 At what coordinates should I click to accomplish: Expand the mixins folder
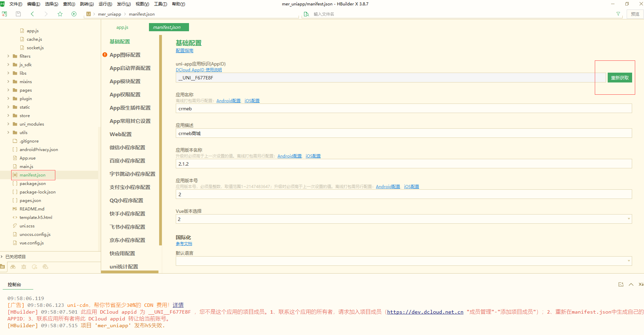(8, 81)
